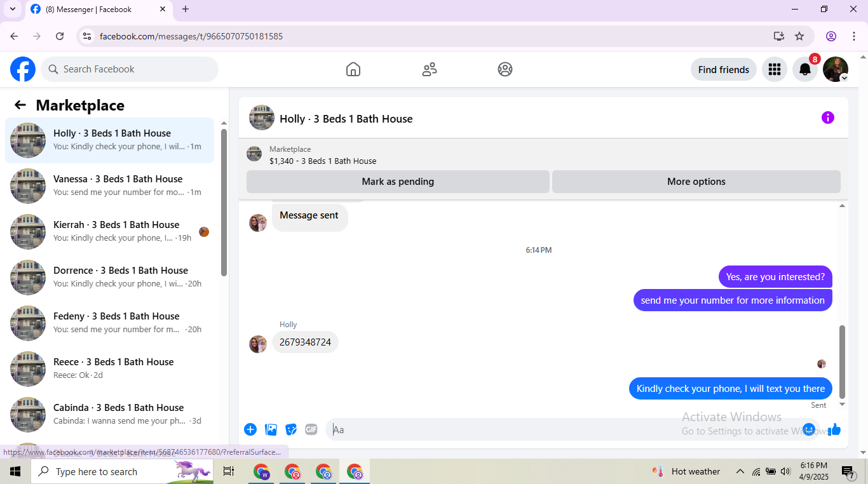Open the taskbar clock showing 6:16 PM
This screenshot has width=868, height=484.
click(x=813, y=471)
